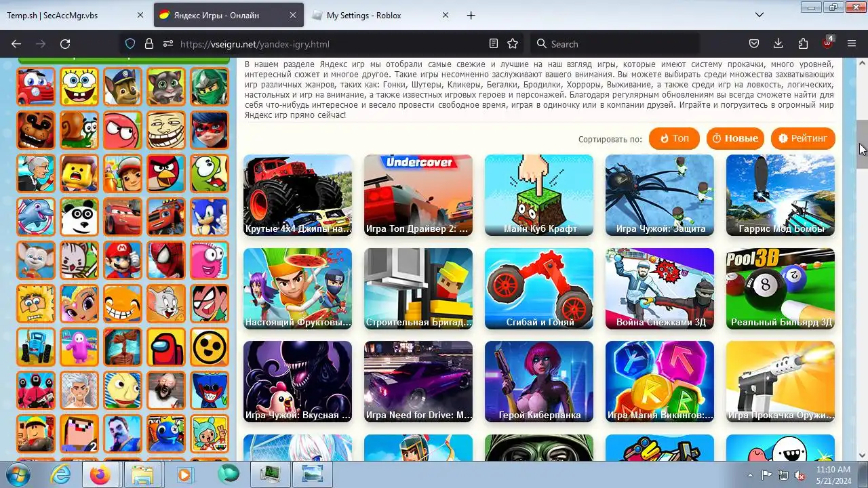Screen dimensions: 868x488
Task: Open the Windows Start menu
Action: (18, 474)
